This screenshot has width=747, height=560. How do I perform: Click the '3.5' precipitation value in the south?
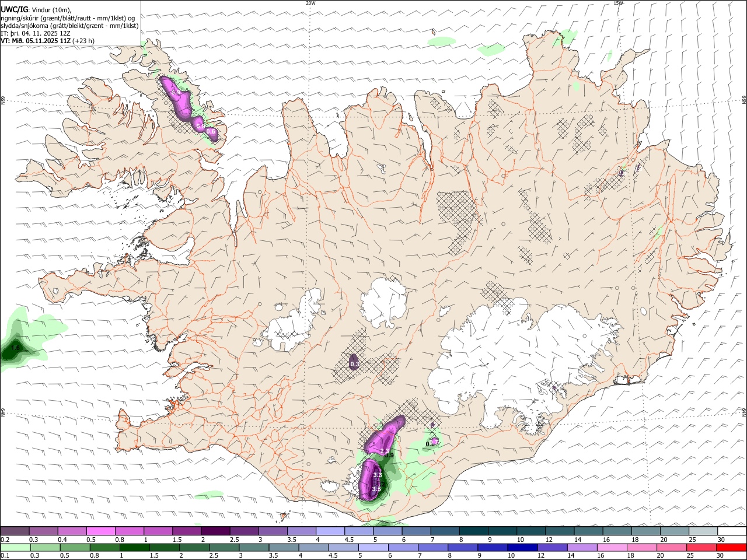click(376, 489)
